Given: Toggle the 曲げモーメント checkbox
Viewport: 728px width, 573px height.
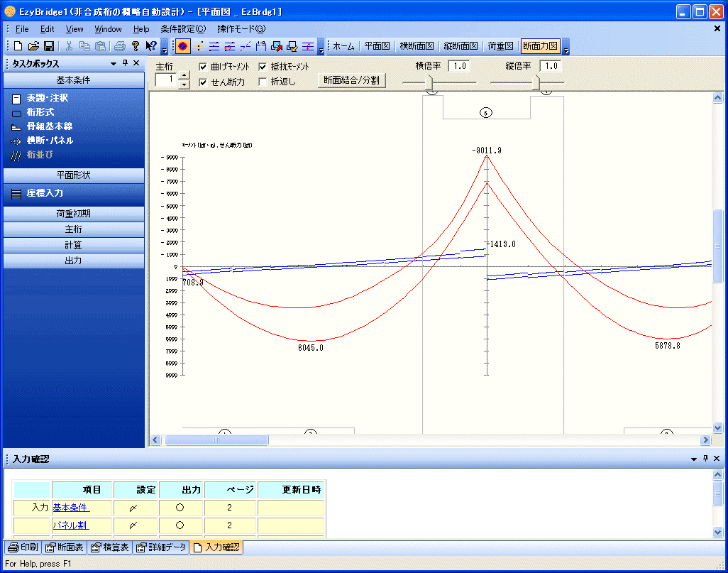Looking at the screenshot, I should click(203, 67).
